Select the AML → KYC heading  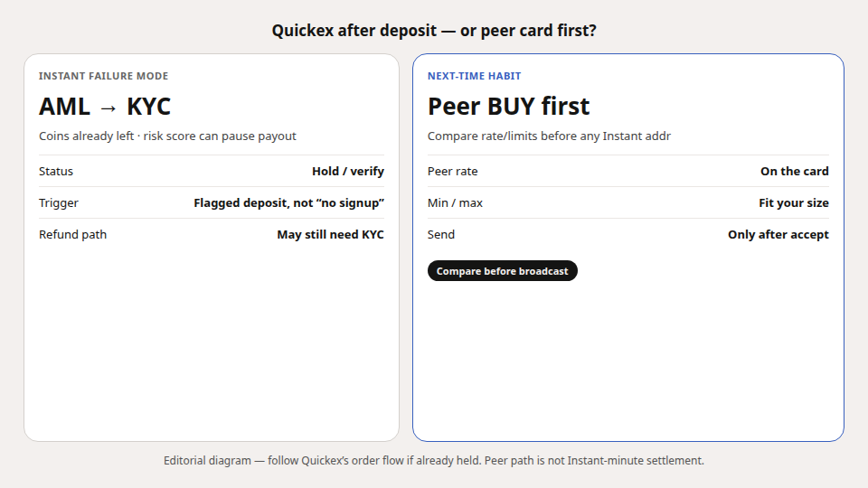(x=105, y=107)
